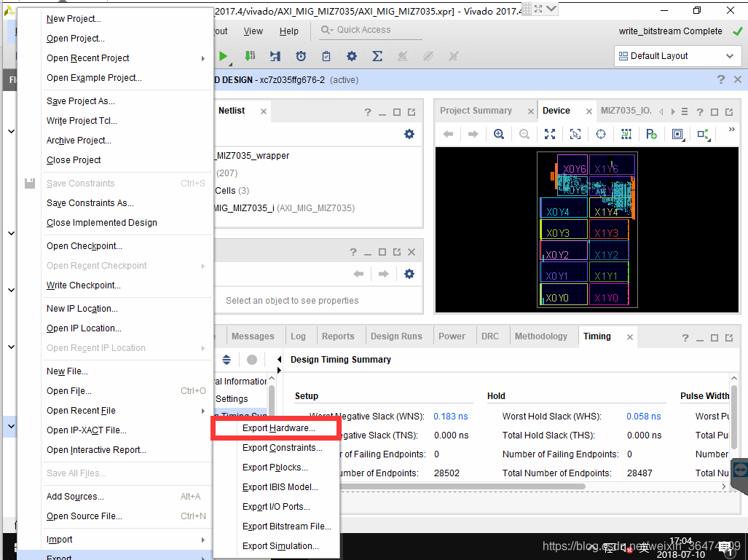Click the Sigma report icon in toolbar
The height and width of the screenshot is (560, 748).
point(377,56)
